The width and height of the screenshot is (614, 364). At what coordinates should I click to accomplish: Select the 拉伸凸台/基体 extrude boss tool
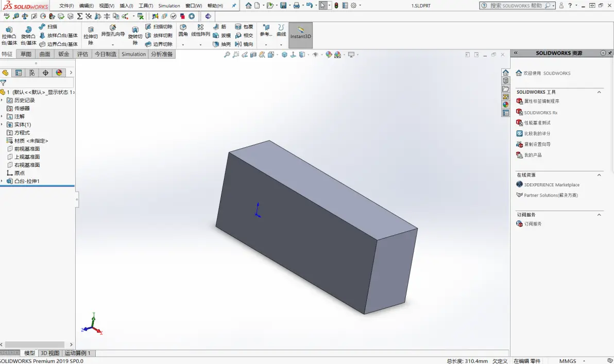point(9,36)
